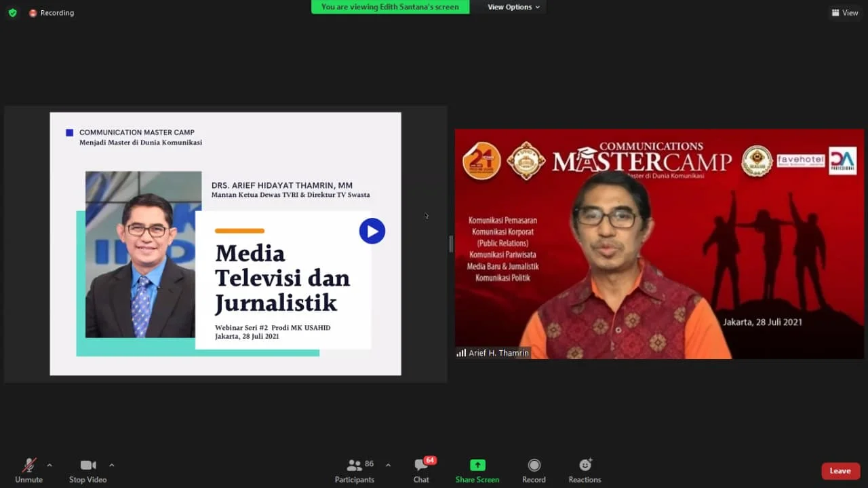
Task: Click the "DRS. ARIEF HIDAYAT THAMRIN, MM" text
Action: [x=282, y=185]
